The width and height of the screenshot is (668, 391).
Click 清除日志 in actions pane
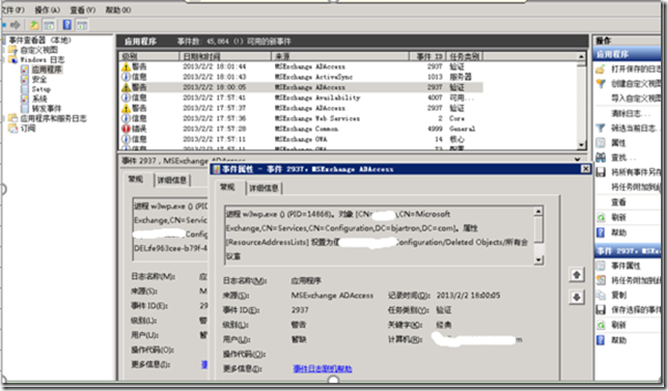(x=631, y=113)
